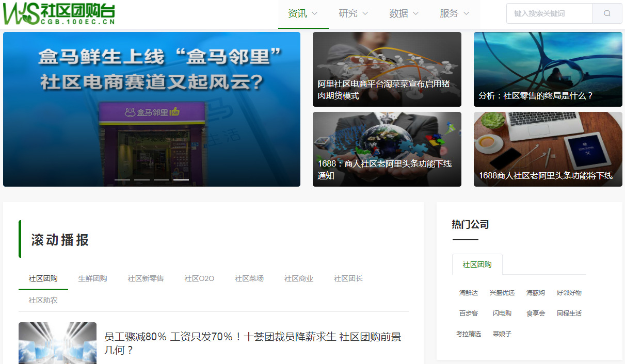Open article 分析：社区零售的终局是什么？
The width and height of the screenshot is (625, 364).
pyautogui.click(x=548, y=69)
